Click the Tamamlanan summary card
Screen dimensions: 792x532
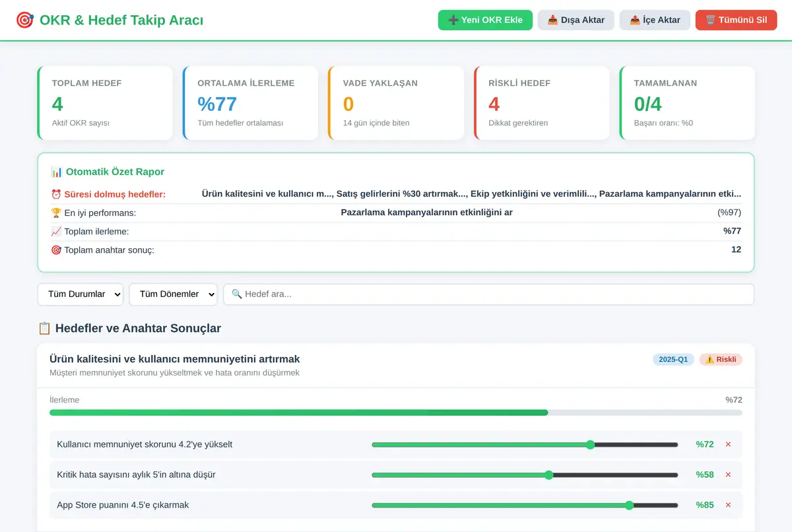click(x=687, y=103)
